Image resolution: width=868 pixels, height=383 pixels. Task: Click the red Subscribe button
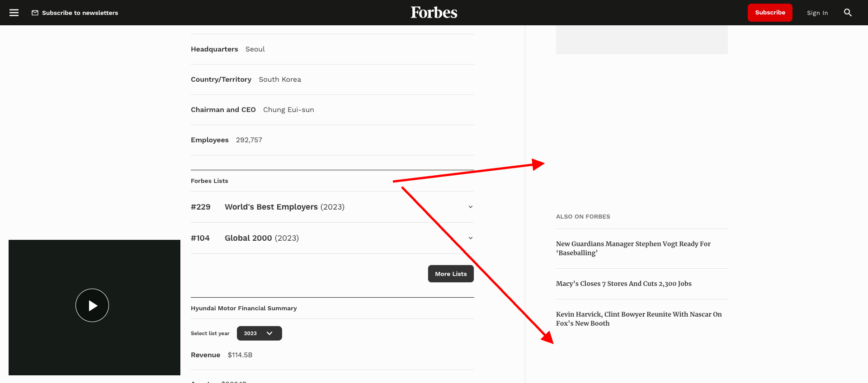click(x=770, y=13)
